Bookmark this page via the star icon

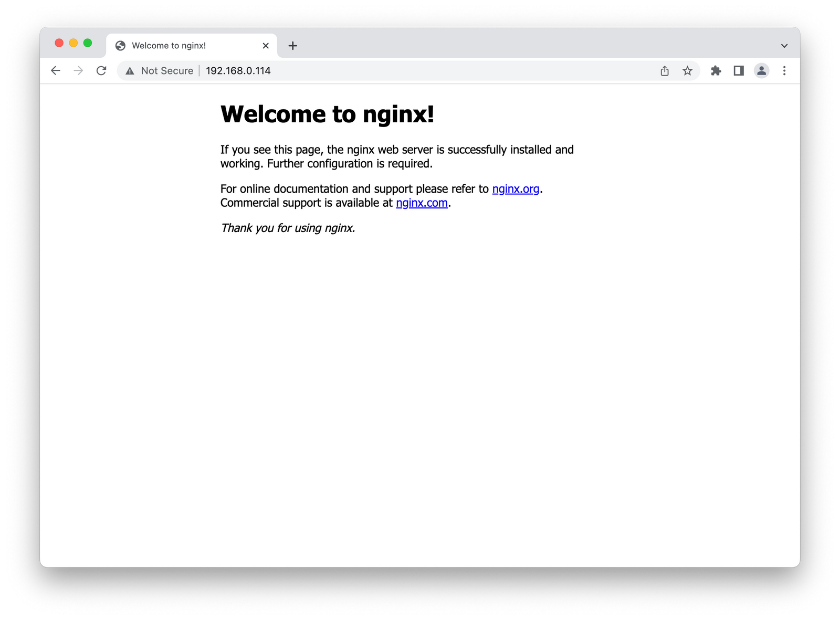(687, 70)
